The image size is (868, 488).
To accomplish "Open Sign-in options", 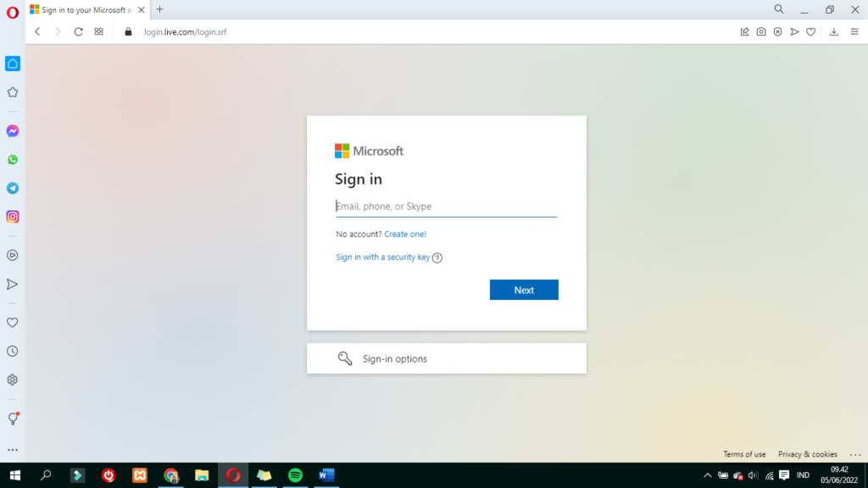I will point(446,358).
